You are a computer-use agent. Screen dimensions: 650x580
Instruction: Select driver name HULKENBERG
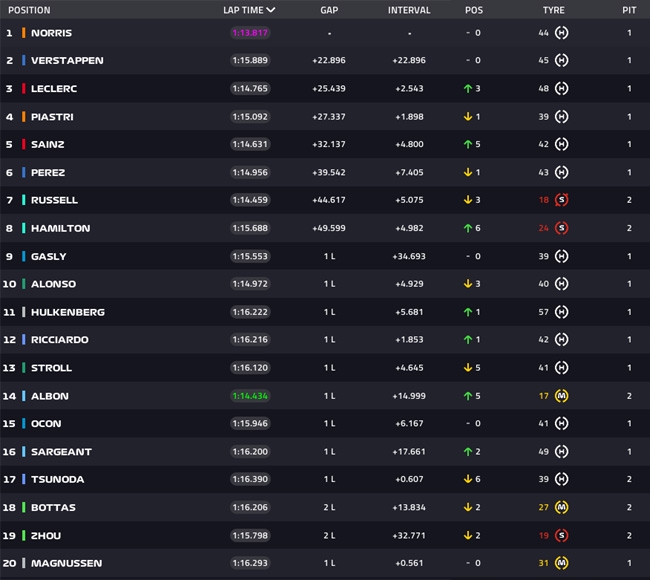coord(68,312)
